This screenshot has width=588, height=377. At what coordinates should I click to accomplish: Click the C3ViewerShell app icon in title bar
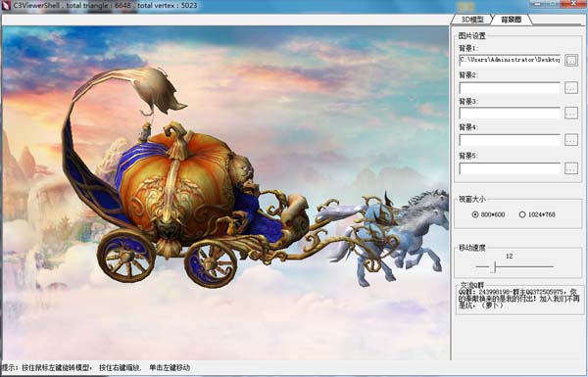6,5
